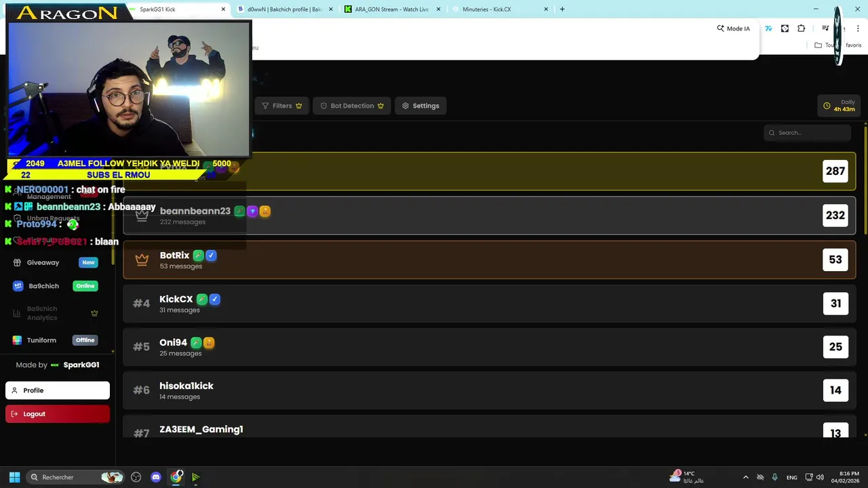Click the 25 count badge for Oni94
The image size is (868, 488).
tap(835, 347)
